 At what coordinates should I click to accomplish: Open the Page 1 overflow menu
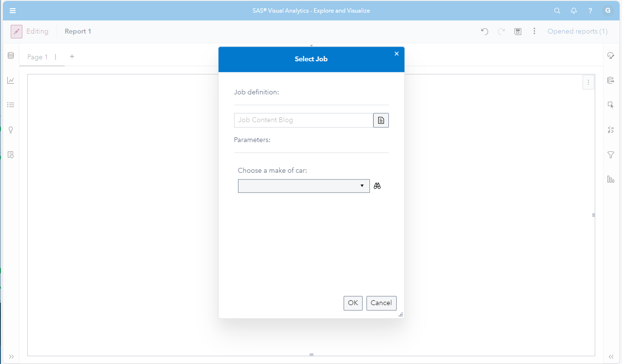55,57
